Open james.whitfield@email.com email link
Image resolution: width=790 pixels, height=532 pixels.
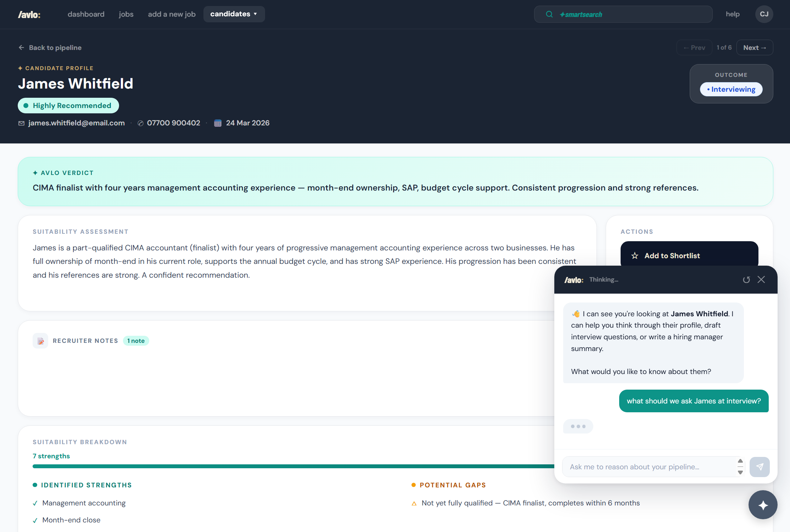pos(77,123)
